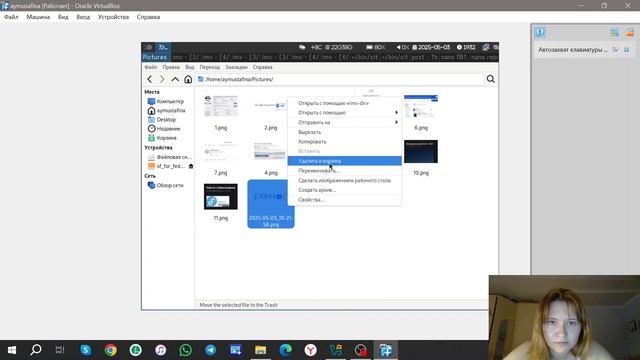Open file manager Переход menu
Viewport: 640px width, 360px height.
(x=210, y=67)
